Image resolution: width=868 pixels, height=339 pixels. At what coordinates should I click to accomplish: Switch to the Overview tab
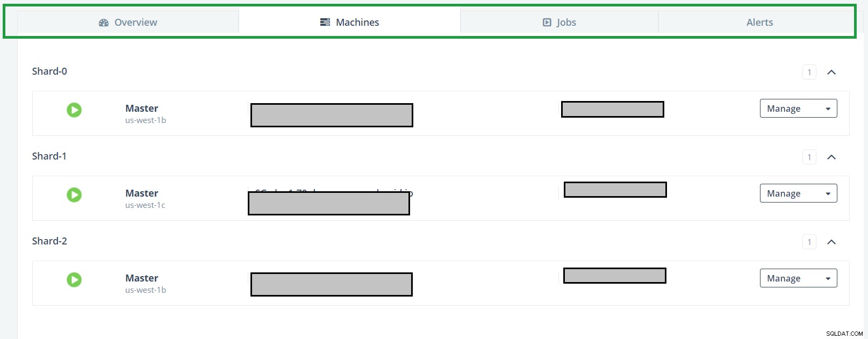click(x=128, y=22)
